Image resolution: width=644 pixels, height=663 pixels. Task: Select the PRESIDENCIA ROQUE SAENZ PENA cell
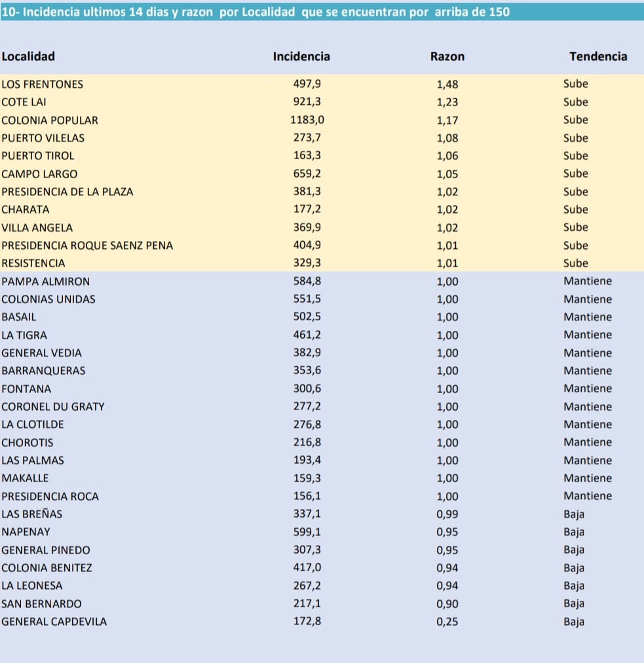tap(87, 246)
